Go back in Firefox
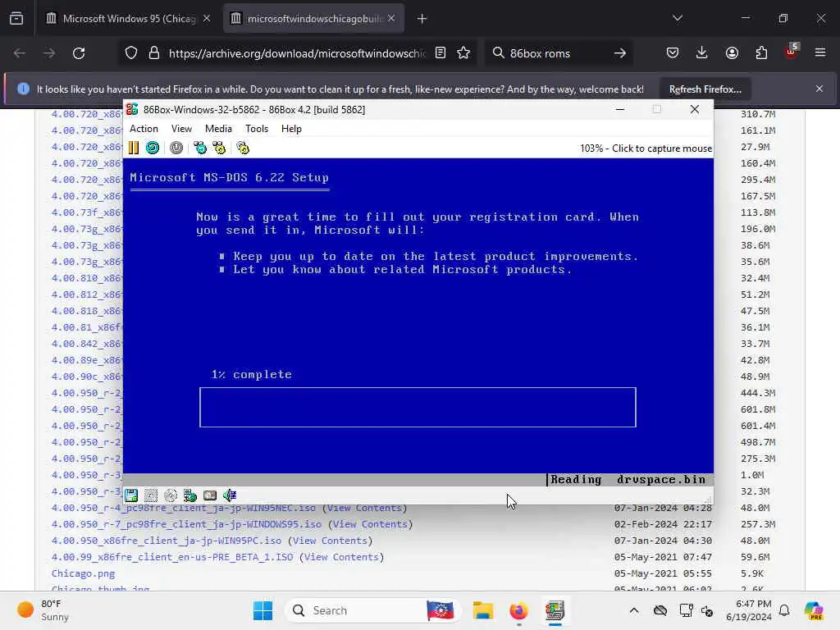Viewport: 840px width, 630px height. (20, 53)
